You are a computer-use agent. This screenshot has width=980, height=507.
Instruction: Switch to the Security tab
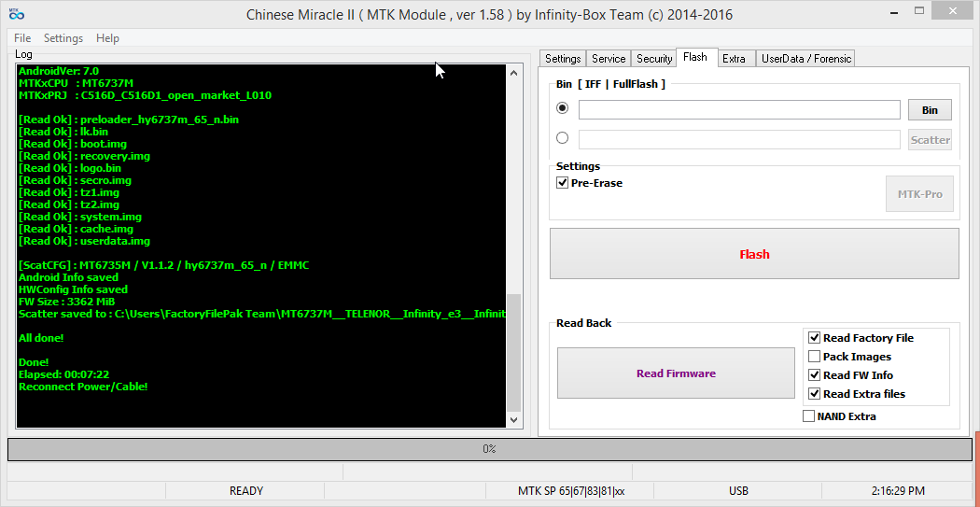point(653,58)
